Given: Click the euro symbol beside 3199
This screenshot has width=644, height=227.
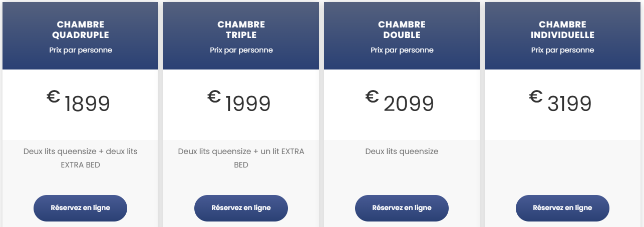Looking at the screenshot, I should [x=536, y=96].
